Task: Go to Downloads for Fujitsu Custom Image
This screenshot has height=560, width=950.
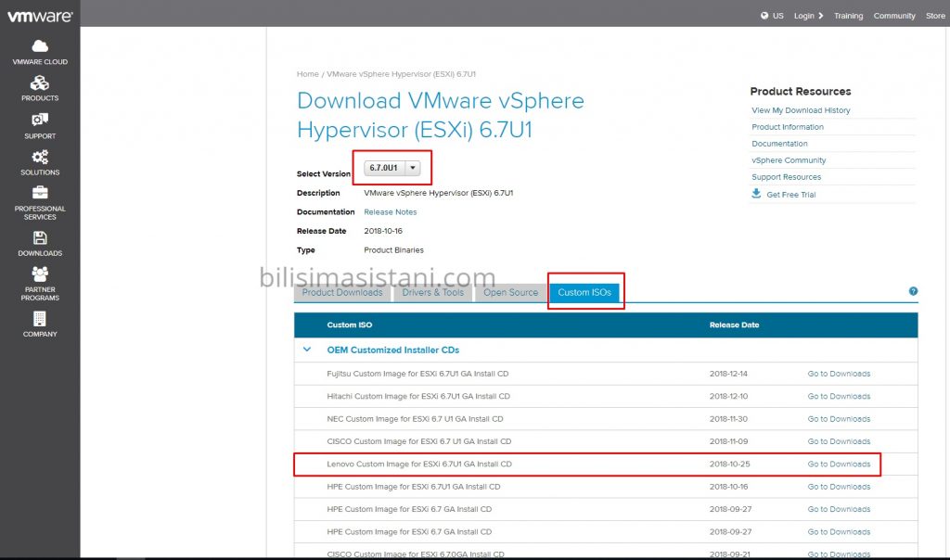Action: tap(839, 374)
